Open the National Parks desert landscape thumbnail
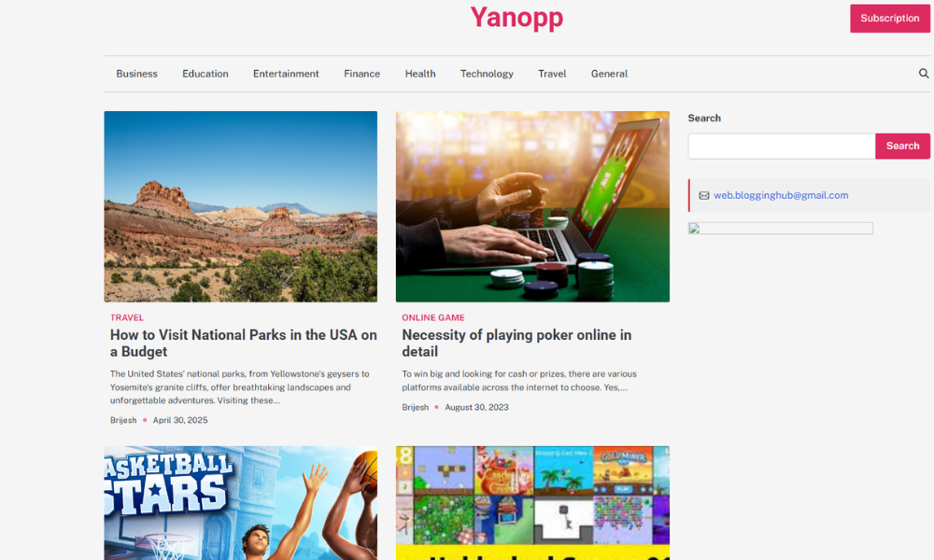Image resolution: width=934 pixels, height=560 pixels. pos(241,206)
